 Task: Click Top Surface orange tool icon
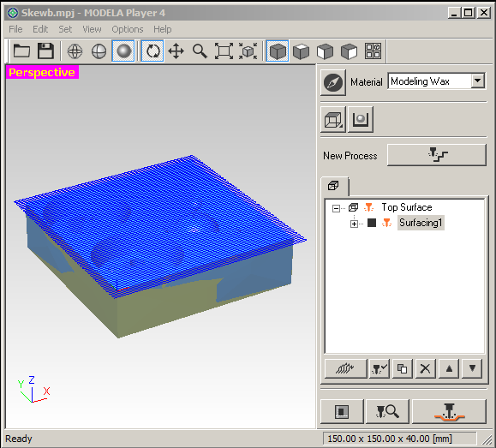coord(368,207)
